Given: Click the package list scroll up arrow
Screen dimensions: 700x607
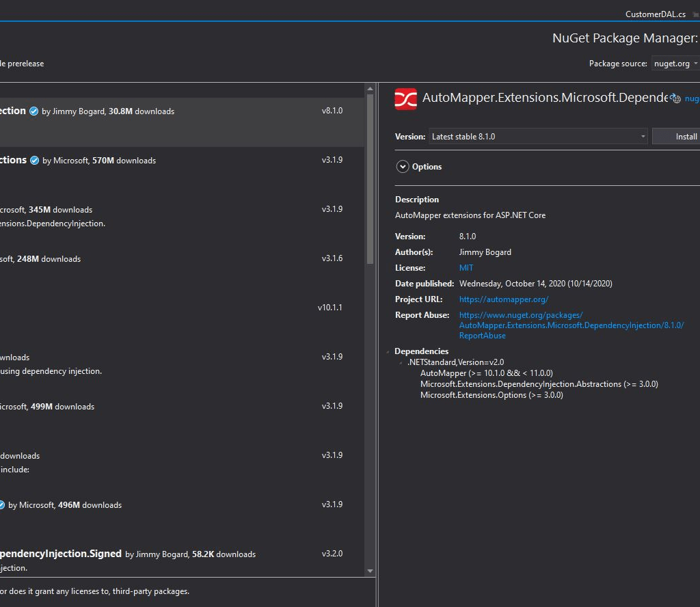Looking at the screenshot, I should pos(370,89).
